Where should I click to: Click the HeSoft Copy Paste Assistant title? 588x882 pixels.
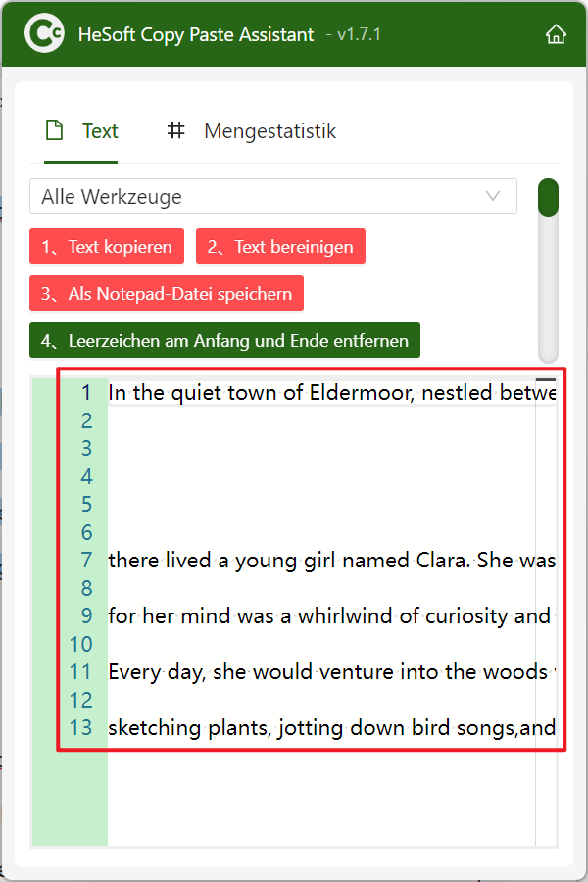point(196,35)
